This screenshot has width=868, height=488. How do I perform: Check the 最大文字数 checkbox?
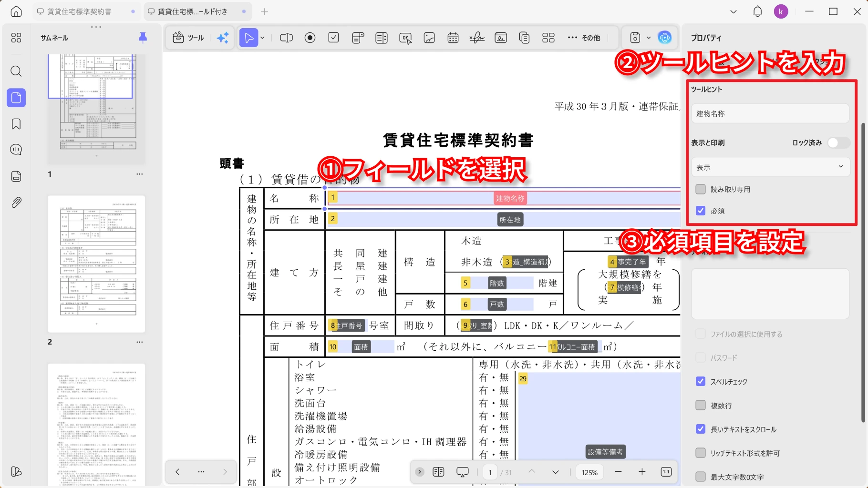(x=701, y=477)
